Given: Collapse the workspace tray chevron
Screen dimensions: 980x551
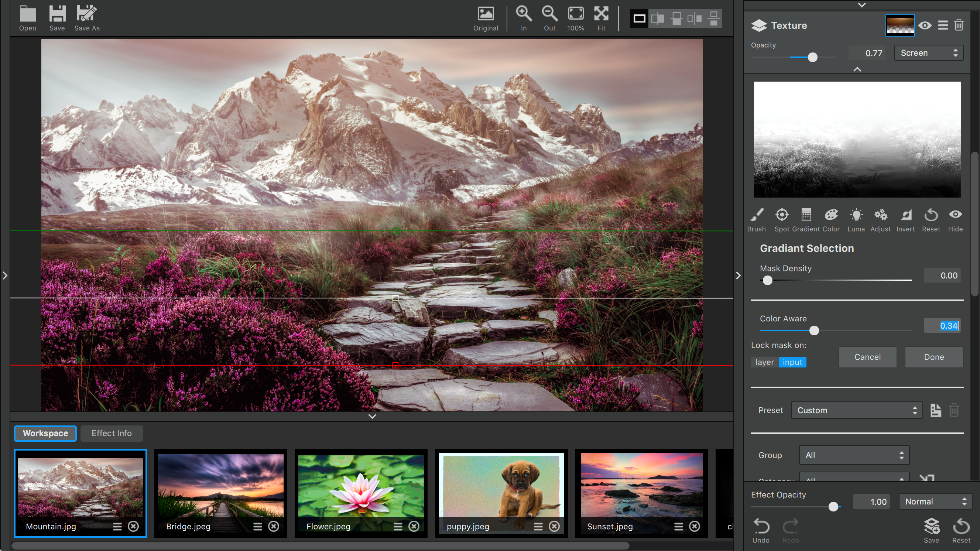Looking at the screenshot, I should pyautogui.click(x=372, y=416).
